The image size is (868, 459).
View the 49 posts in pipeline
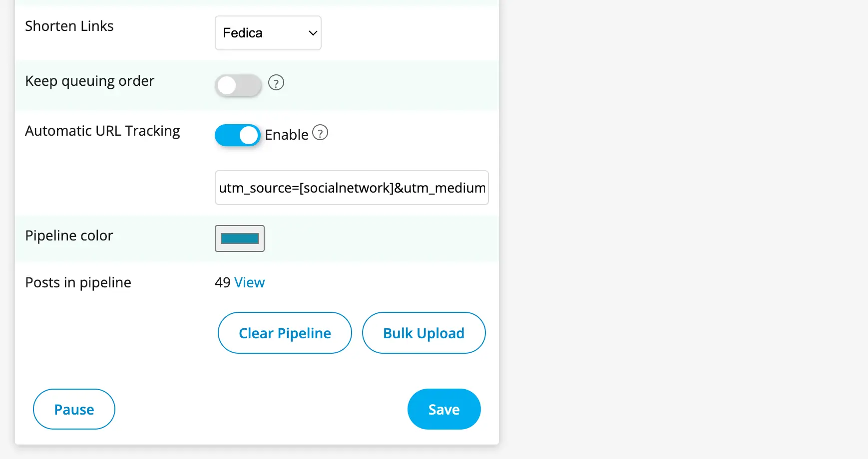pos(250,282)
